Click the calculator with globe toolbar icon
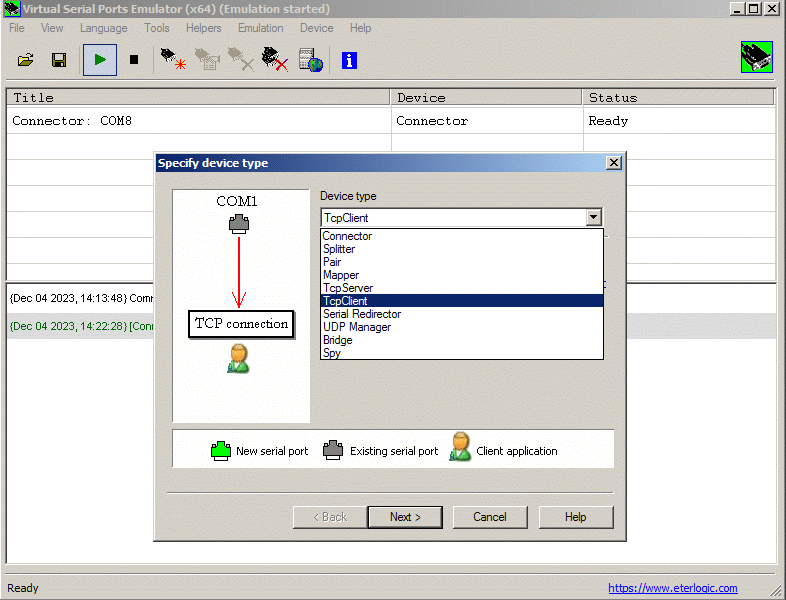Screen dimensions: 786x600 point(311,60)
